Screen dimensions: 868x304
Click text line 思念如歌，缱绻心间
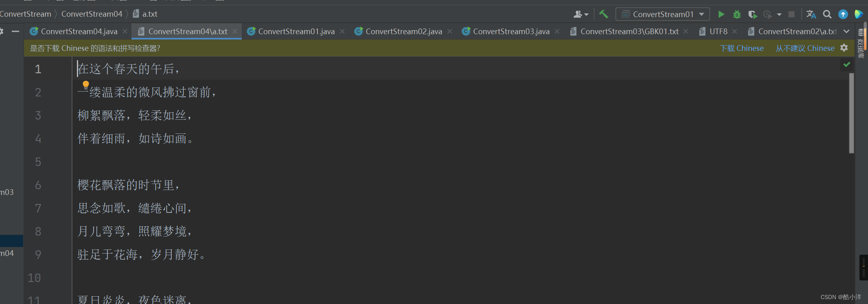click(135, 208)
